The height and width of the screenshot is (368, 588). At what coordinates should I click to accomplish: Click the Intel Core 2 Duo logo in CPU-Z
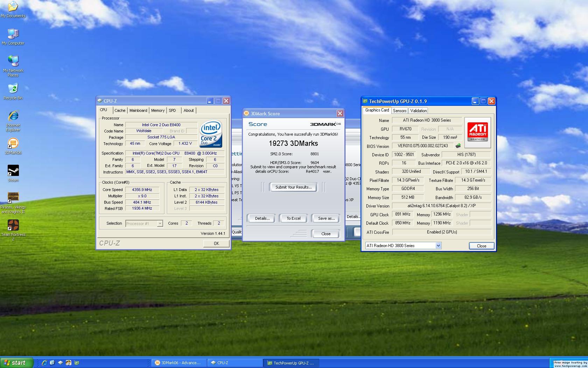pos(211,134)
